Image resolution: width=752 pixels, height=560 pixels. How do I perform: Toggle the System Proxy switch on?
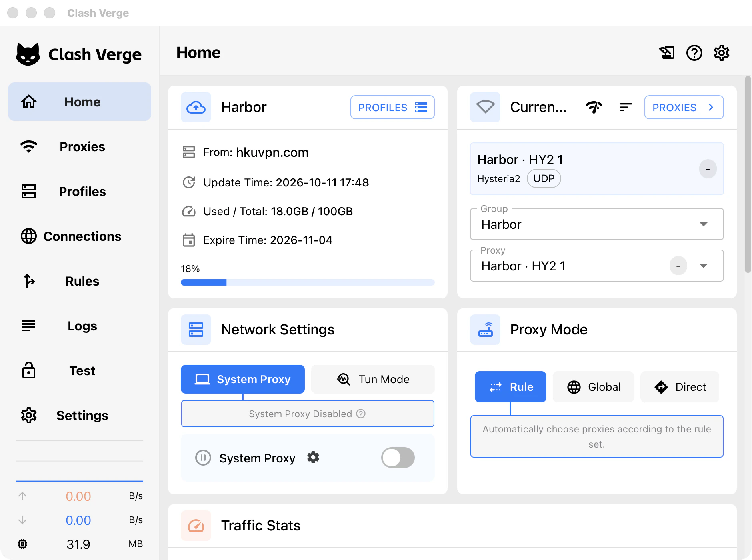point(398,458)
